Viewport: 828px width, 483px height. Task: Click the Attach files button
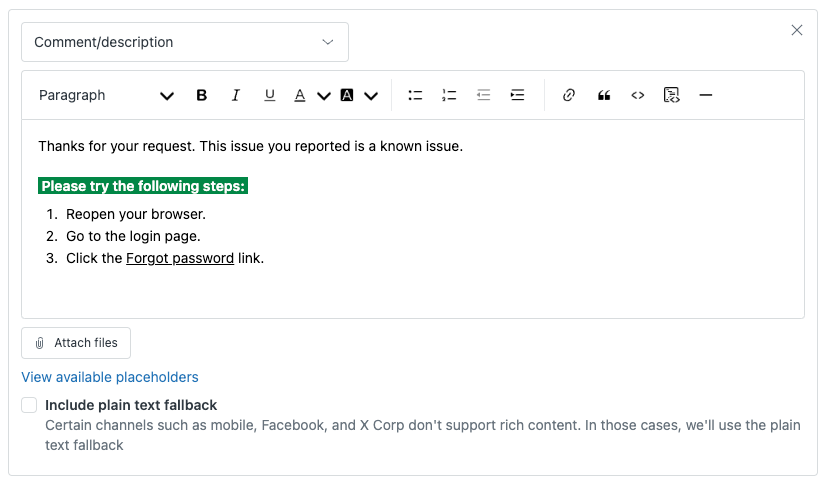(76, 343)
